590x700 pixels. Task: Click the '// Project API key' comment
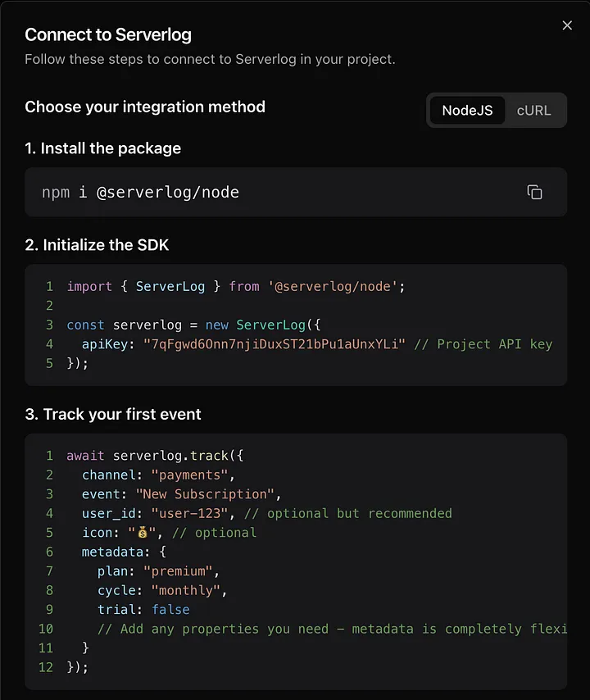483,344
